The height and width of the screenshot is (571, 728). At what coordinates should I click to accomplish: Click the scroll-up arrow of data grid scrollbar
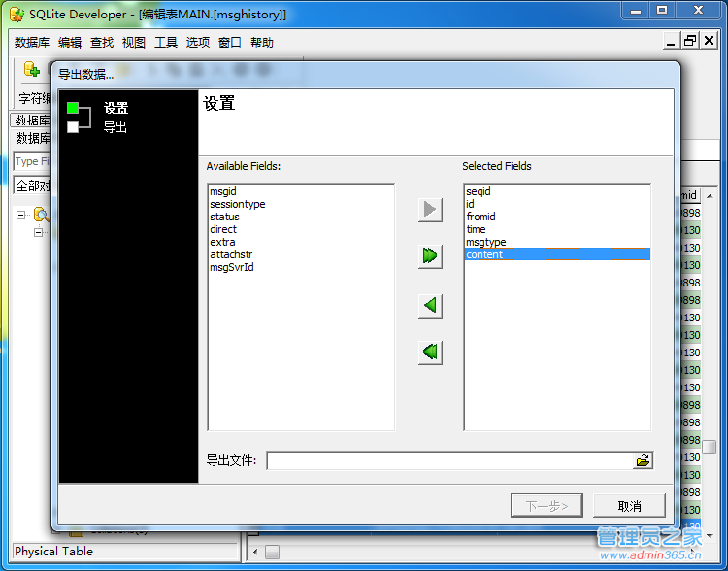pyautogui.click(x=710, y=196)
